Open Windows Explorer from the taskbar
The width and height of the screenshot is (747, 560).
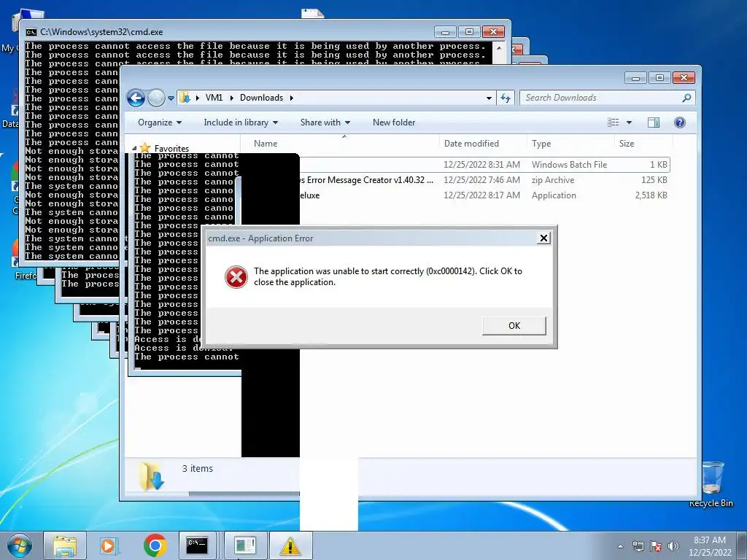65,545
